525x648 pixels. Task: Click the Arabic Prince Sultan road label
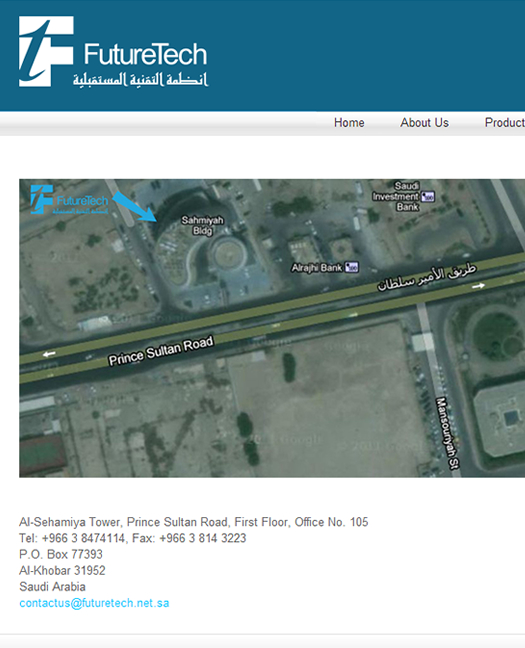click(x=427, y=277)
